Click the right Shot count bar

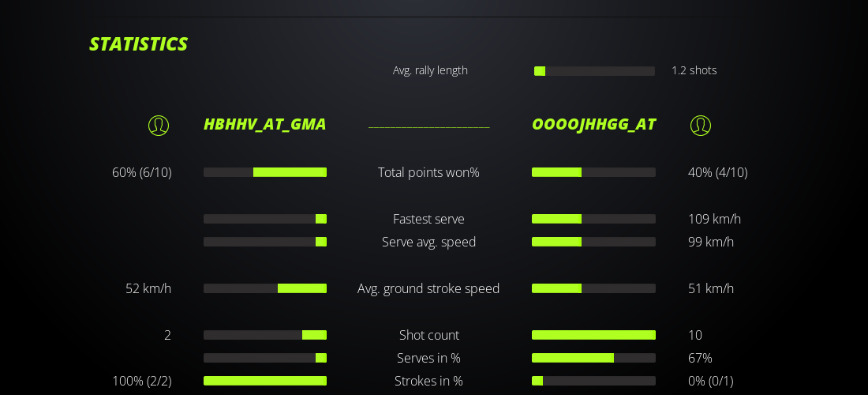[x=593, y=335]
